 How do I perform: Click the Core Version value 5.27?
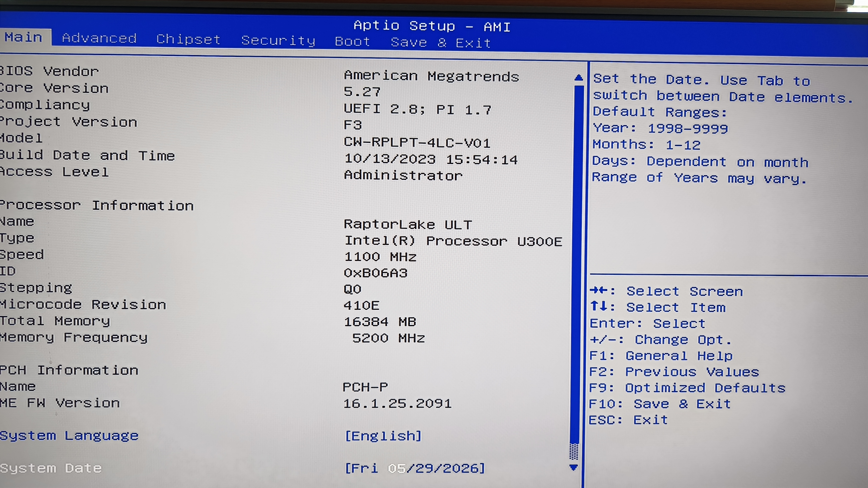362,91
